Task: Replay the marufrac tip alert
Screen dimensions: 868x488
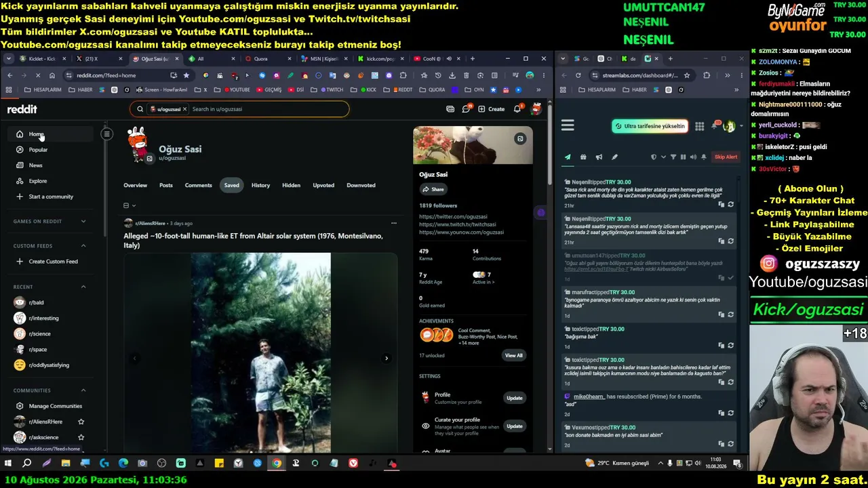Action: [730, 314]
